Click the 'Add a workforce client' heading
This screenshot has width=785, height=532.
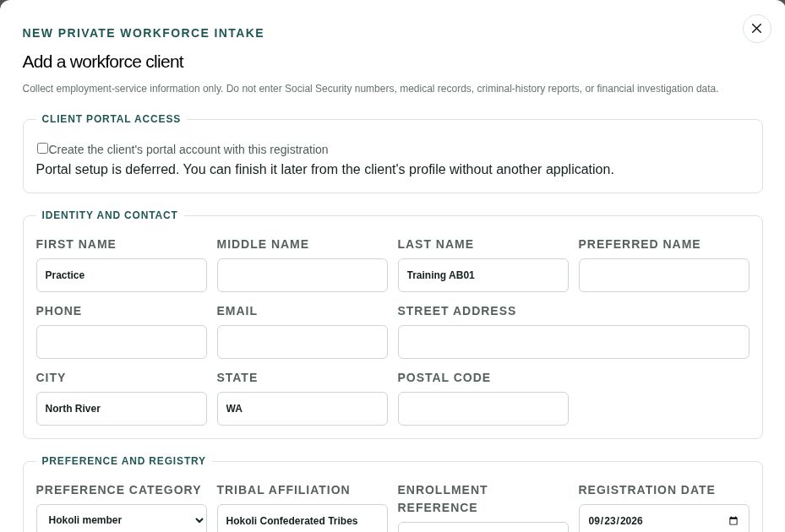click(x=103, y=62)
